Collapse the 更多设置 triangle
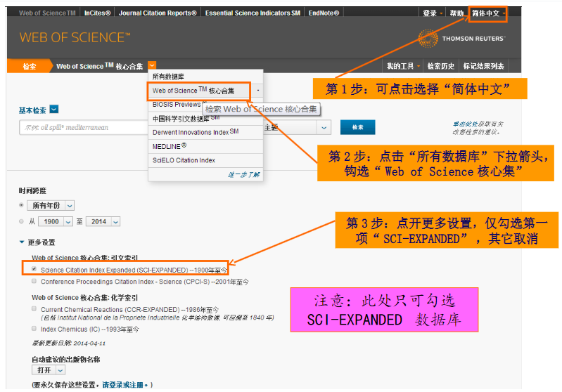Image resolution: width=562 pixels, height=392 pixels. [22, 242]
